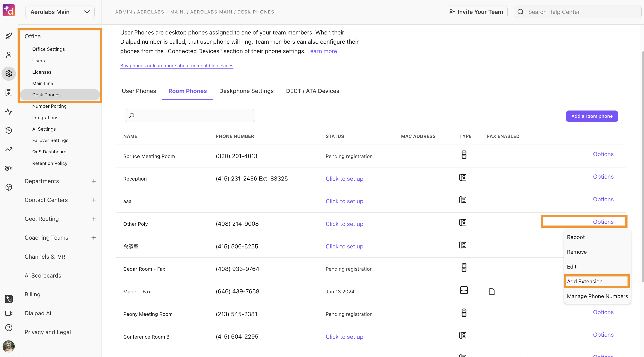This screenshot has height=357, width=644.
Task: Choose Remove from the options menu
Action: [x=598, y=252]
